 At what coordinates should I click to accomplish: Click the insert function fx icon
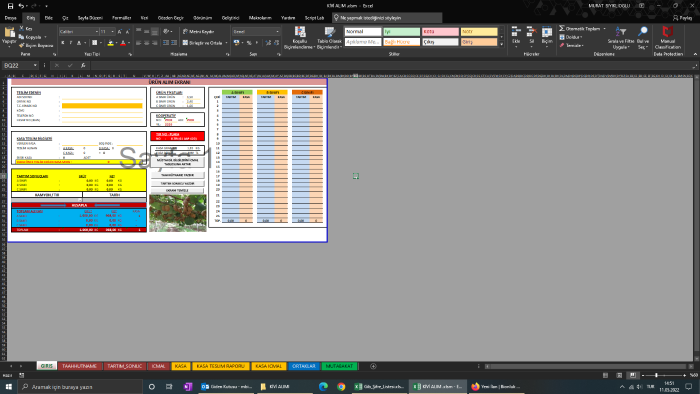83,65
